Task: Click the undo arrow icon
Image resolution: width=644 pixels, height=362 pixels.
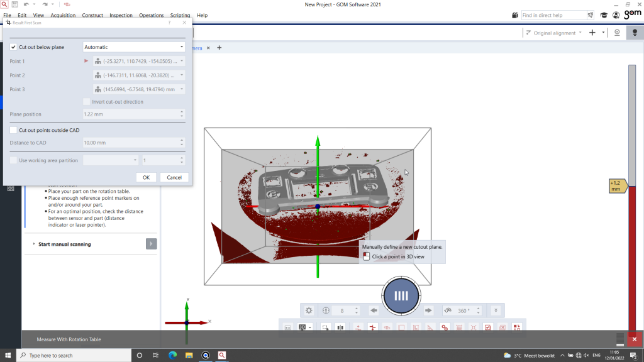Action: [x=26, y=4]
